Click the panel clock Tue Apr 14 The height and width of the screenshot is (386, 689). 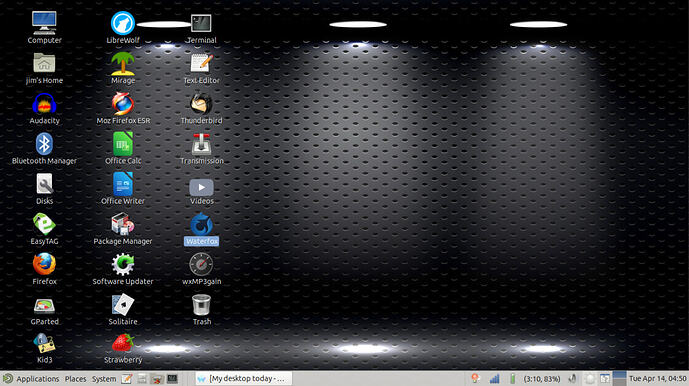tap(657, 379)
